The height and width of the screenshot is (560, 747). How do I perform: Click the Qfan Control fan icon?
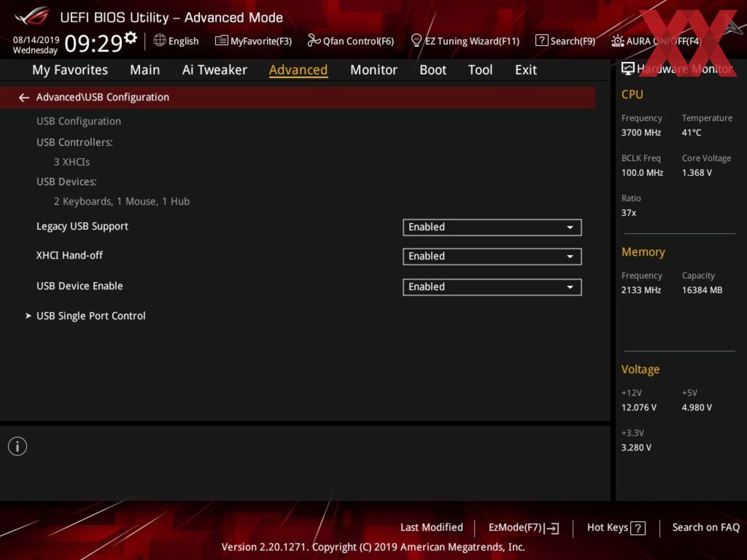[314, 40]
